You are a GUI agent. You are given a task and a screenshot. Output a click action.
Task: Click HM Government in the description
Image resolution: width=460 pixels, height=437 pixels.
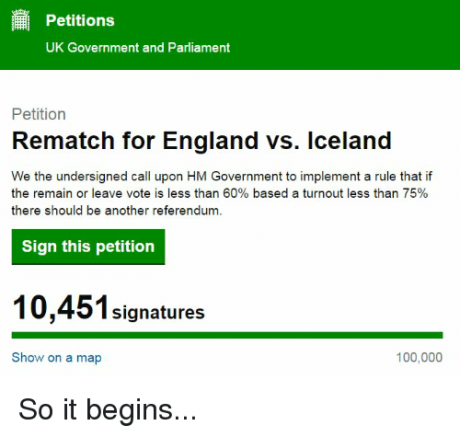(234, 176)
